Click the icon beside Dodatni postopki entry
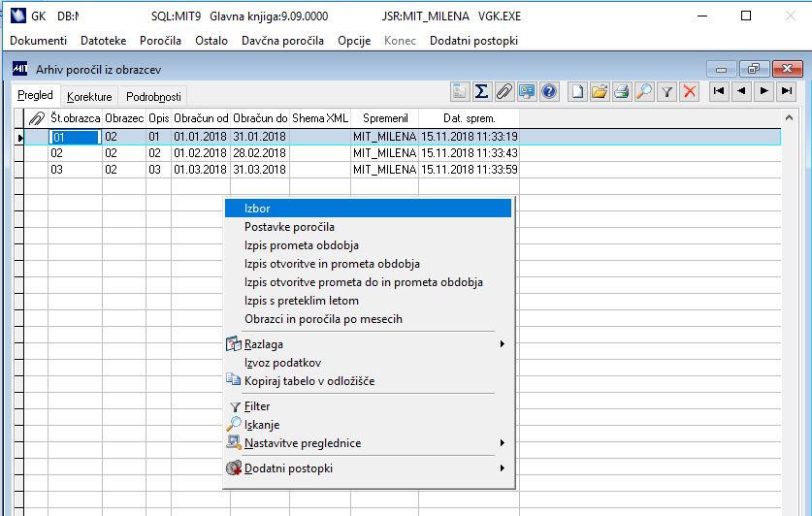 (x=234, y=468)
